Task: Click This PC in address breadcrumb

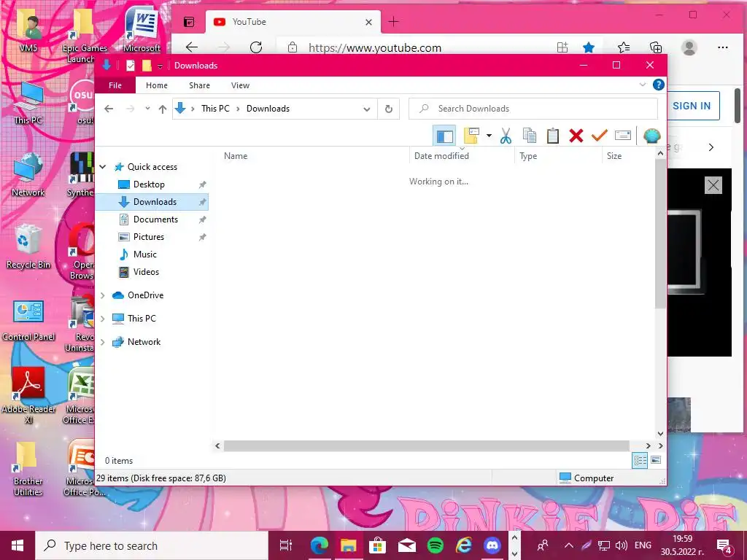Action: 215,109
